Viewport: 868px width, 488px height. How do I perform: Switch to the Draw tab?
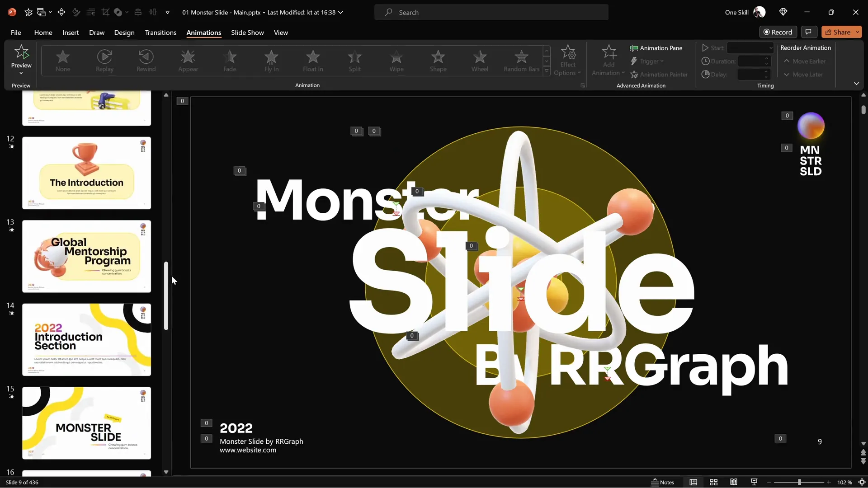pos(97,33)
